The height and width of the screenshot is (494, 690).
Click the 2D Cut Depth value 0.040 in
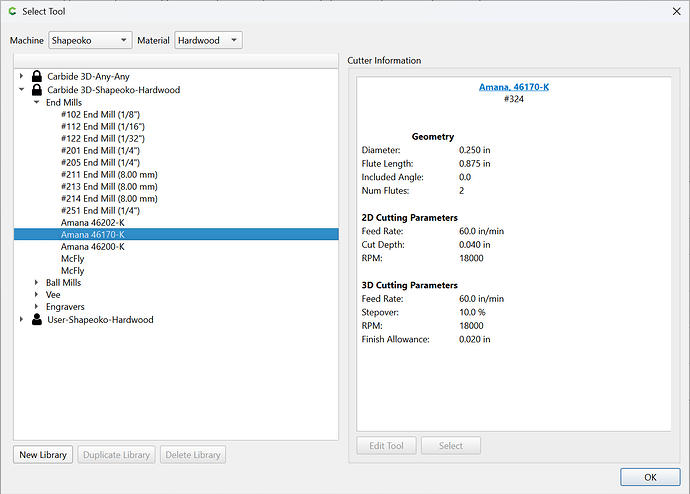pyautogui.click(x=474, y=245)
